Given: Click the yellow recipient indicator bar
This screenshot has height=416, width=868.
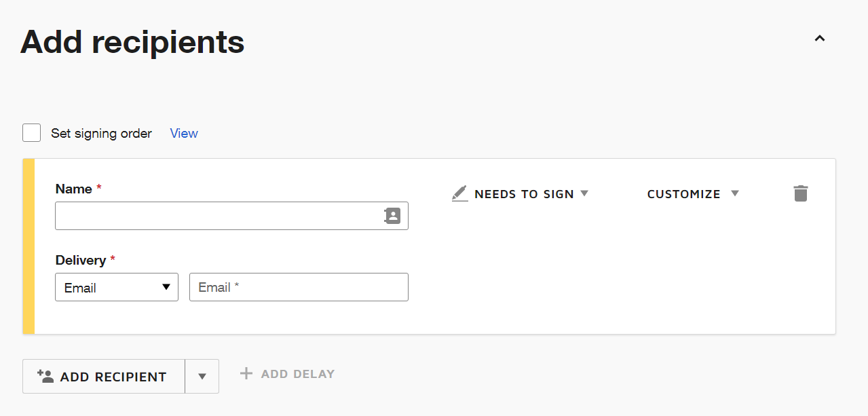Looking at the screenshot, I should [28, 246].
